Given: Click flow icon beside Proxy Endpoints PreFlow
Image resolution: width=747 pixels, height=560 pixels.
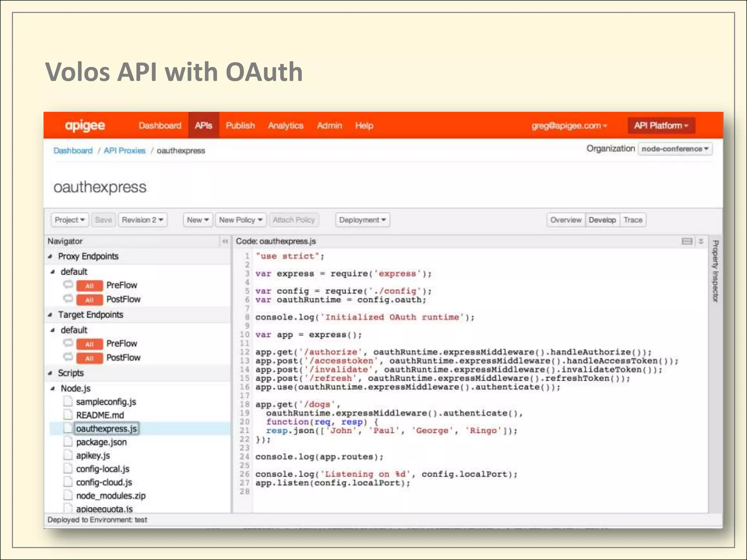Looking at the screenshot, I should tap(68, 284).
